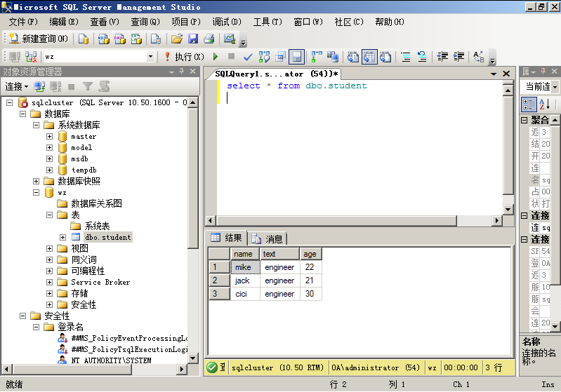Open a new SQL Server Compact query

pyautogui.click(x=156, y=39)
